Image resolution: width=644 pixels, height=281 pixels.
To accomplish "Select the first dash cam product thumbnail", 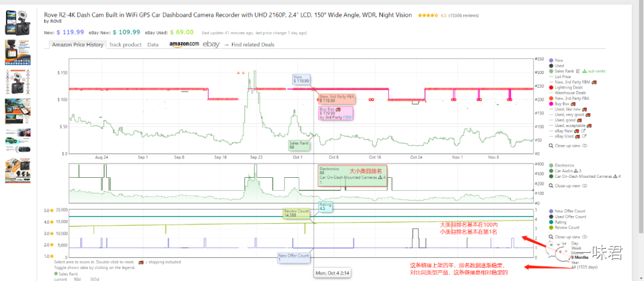I will (18, 23).
